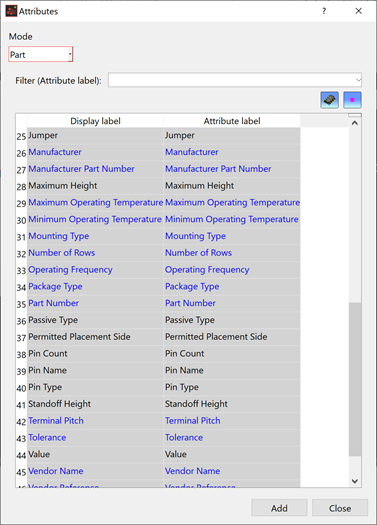Image resolution: width=377 pixels, height=525 pixels.
Task: Click Package Type attribute label
Action: pyautogui.click(x=232, y=287)
